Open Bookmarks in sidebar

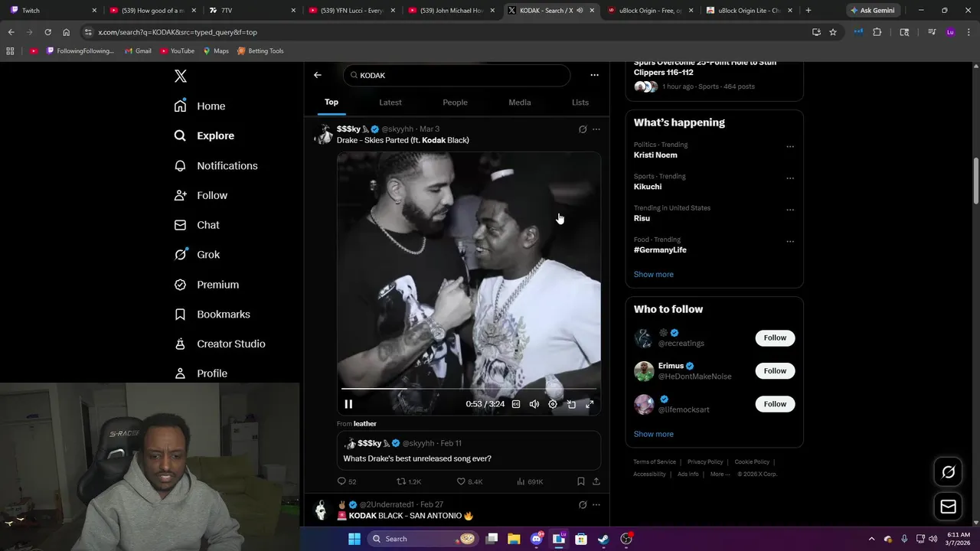click(x=213, y=314)
